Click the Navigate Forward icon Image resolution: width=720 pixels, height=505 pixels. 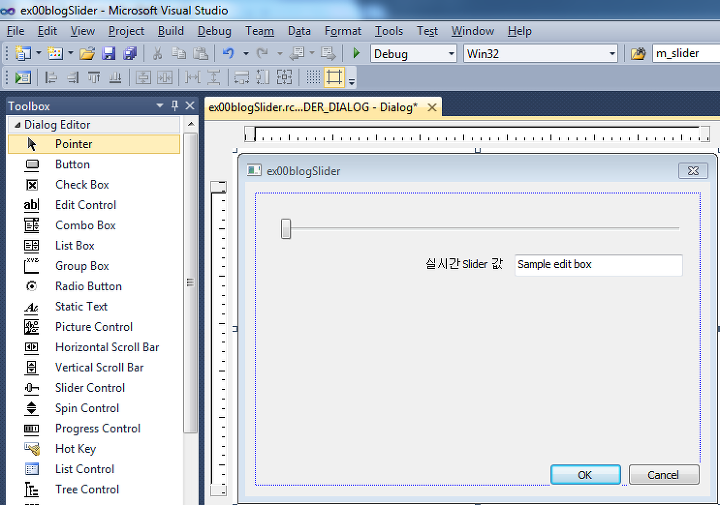pos(328,54)
